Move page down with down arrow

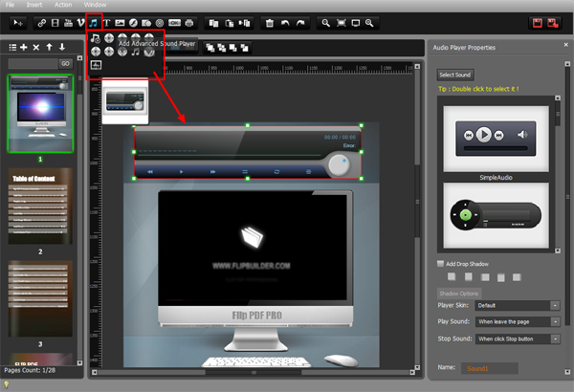[x=62, y=47]
